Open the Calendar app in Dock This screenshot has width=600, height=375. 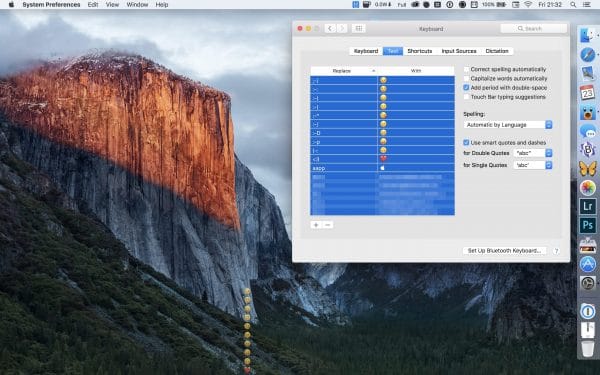coord(587,92)
